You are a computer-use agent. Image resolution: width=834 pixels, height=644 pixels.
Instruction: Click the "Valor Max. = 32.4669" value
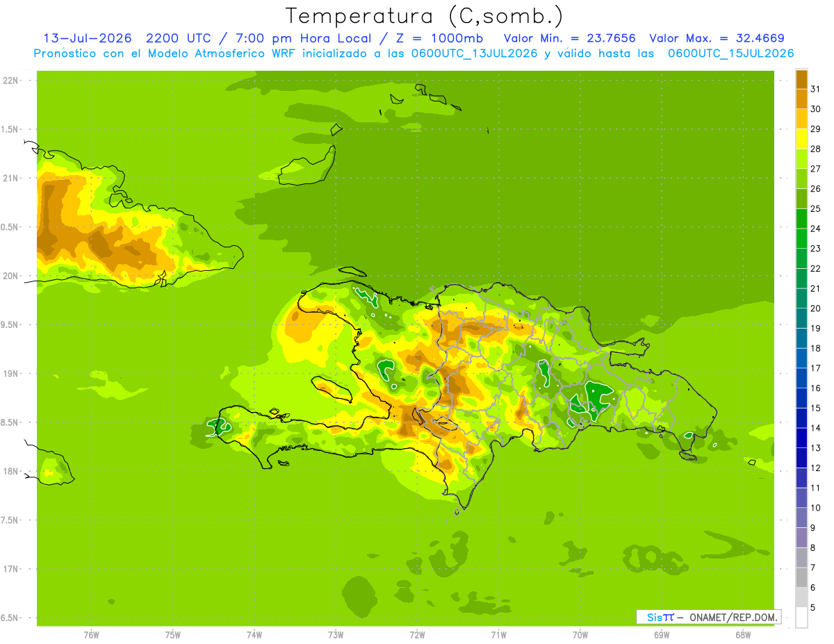717,38
